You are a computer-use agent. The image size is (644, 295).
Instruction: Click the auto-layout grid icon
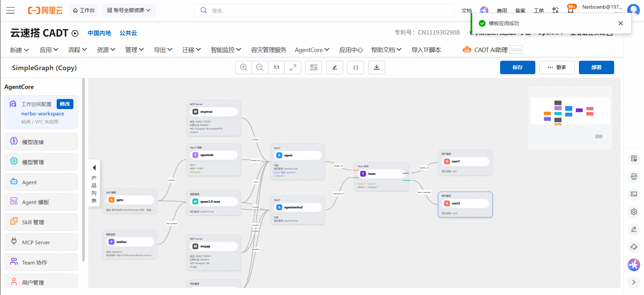314,67
